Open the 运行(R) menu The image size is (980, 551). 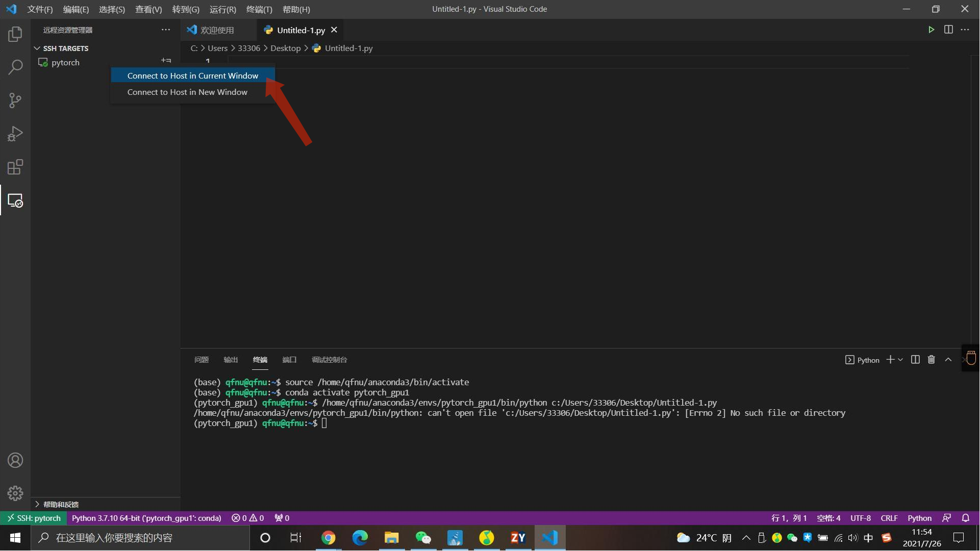coord(223,9)
